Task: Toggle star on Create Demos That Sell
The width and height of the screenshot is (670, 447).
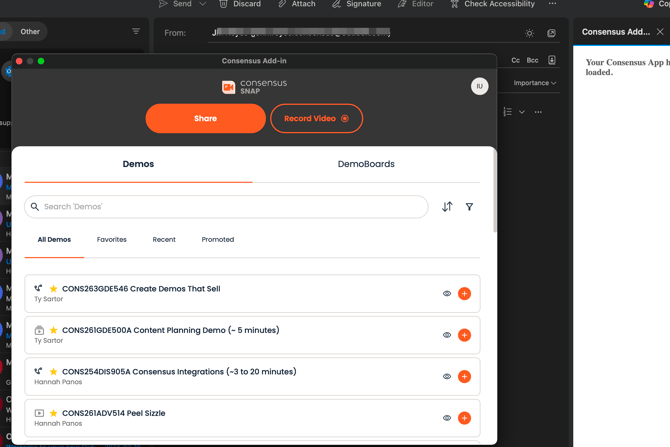Action: pos(53,289)
